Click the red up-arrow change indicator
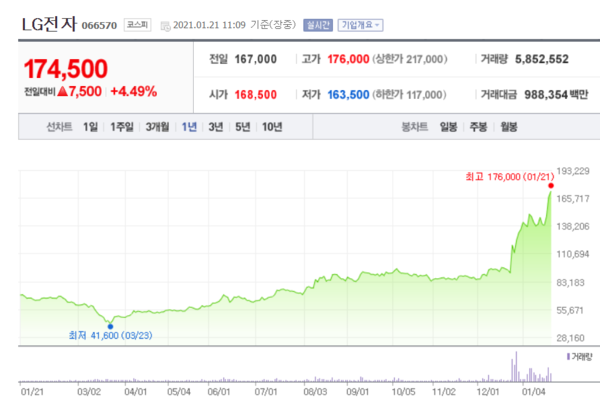 pos(63,91)
